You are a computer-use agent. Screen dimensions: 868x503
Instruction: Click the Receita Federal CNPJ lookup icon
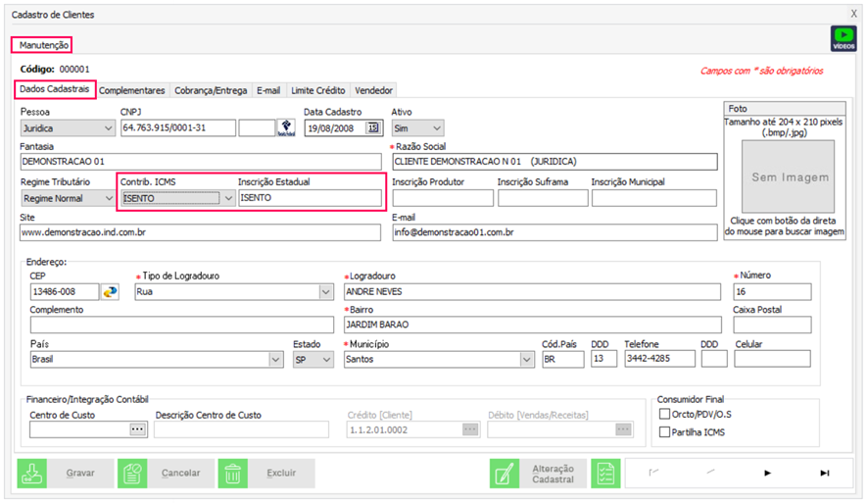coord(286,128)
